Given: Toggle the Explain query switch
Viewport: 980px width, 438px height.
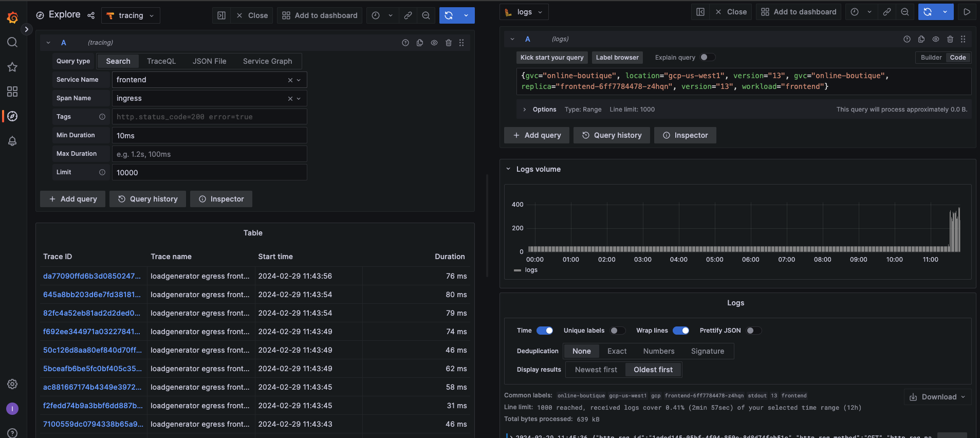Looking at the screenshot, I should (707, 57).
